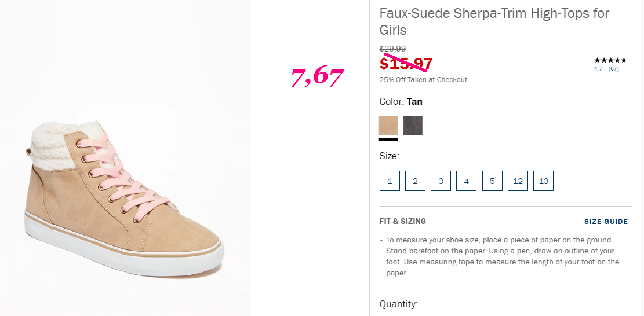This screenshot has width=644, height=316.
Task: Click the $15.97 sale price
Action: point(406,64)
